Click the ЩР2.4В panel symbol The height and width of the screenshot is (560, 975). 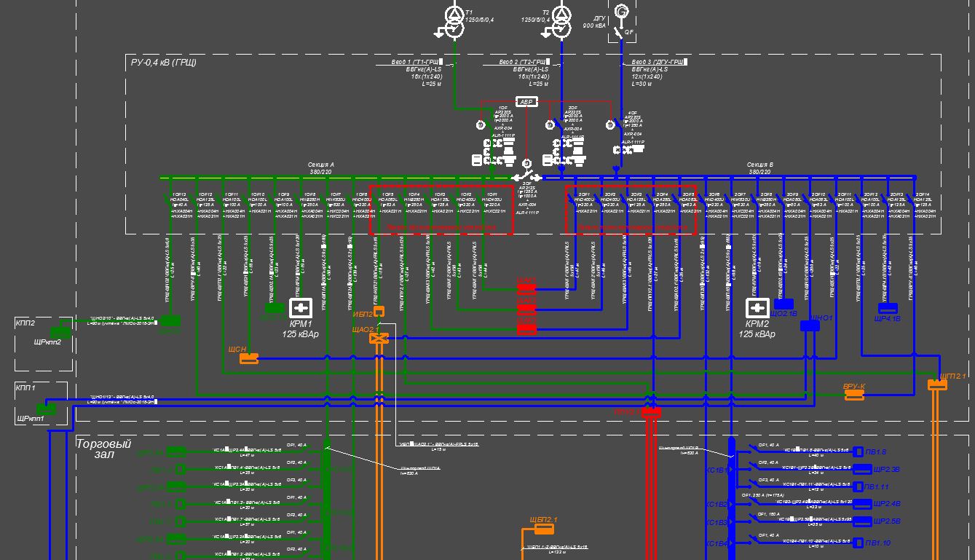[861, 504]
